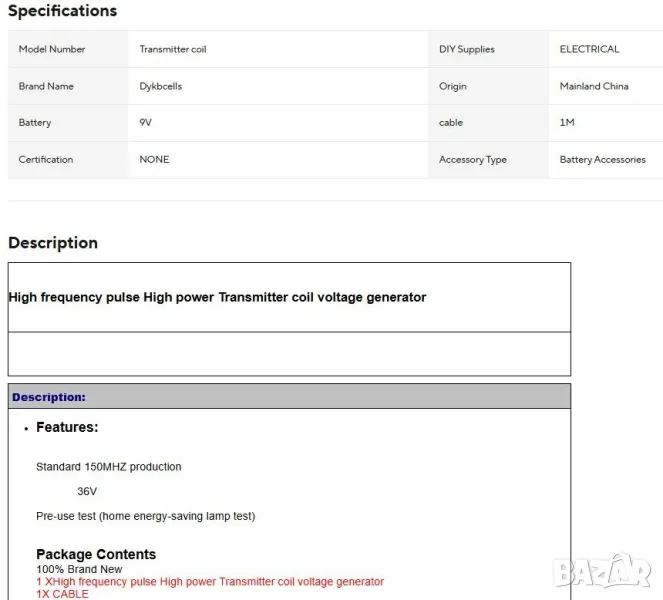Screen dimensions: 663x600
Task: Click the gray Description: header bar
Action: 289,397
